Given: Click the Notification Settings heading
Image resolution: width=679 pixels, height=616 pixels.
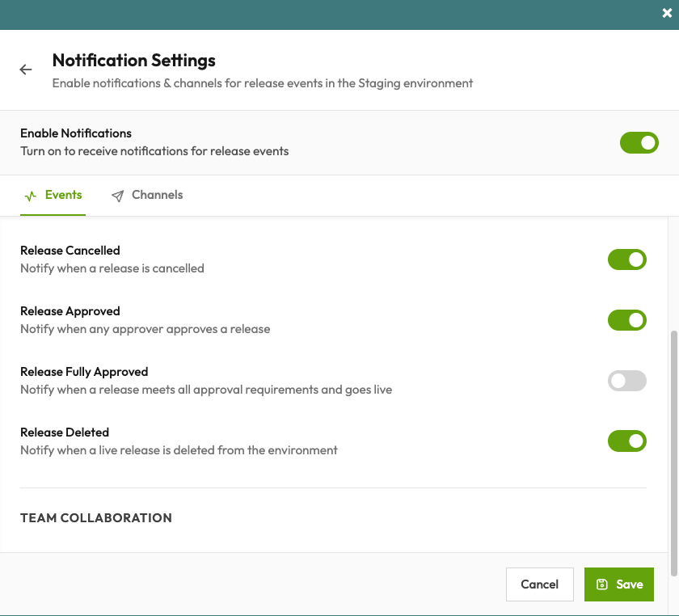Looking at the screenshot, I should (x=133, y=61).
